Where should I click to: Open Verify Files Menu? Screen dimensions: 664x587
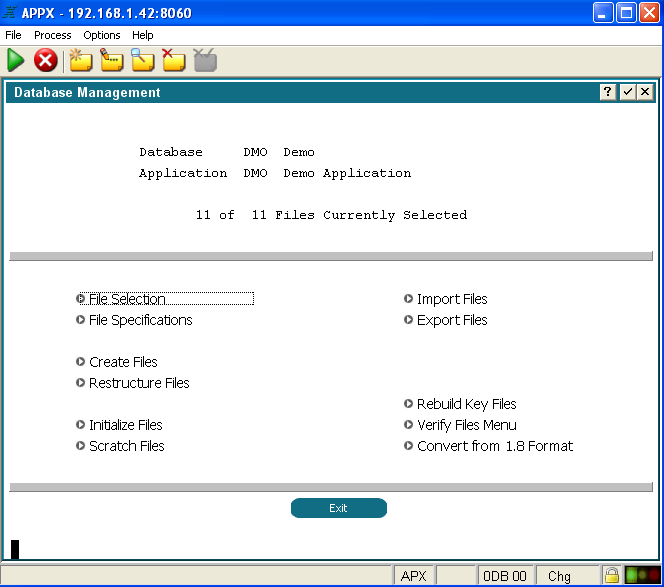(466, 425)
